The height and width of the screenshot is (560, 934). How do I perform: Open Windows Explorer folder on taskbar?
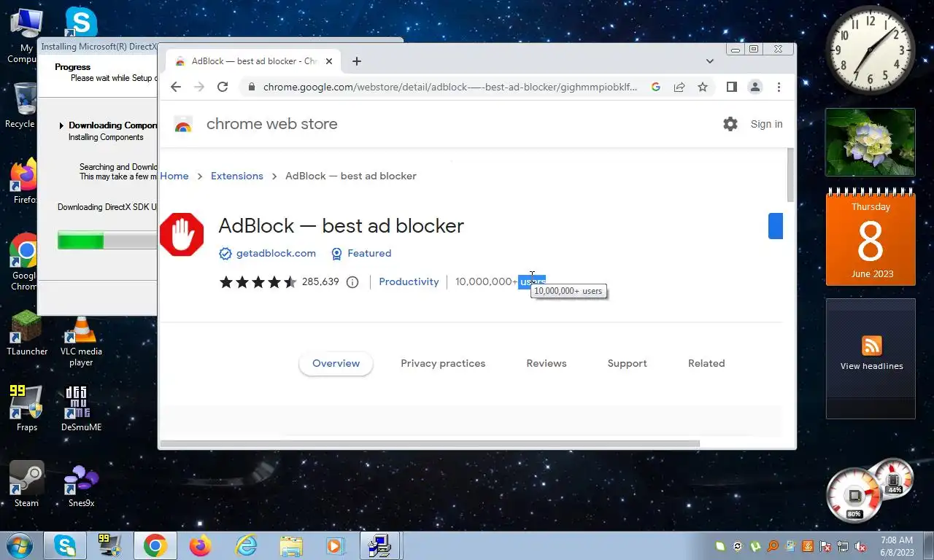[290, 545]
